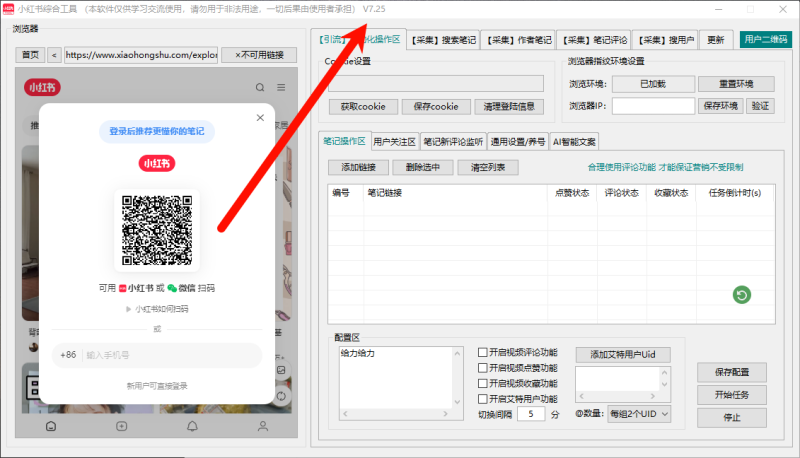Click the browser back arrow button

click(x=54, y=55)
